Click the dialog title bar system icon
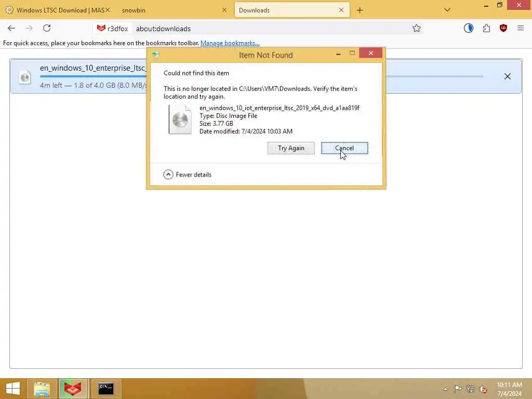Image resolution: width=532 pixels, height=399 pixels. pos(155,54)
